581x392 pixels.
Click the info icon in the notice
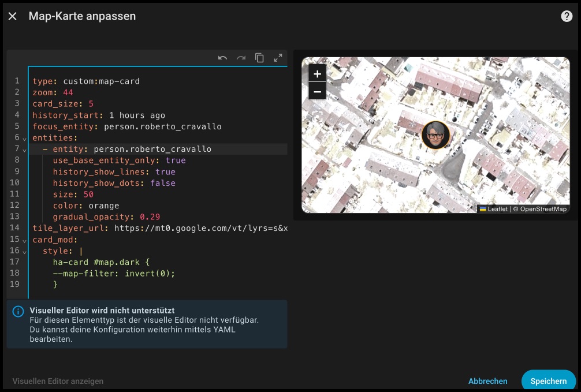click(18, 311)
